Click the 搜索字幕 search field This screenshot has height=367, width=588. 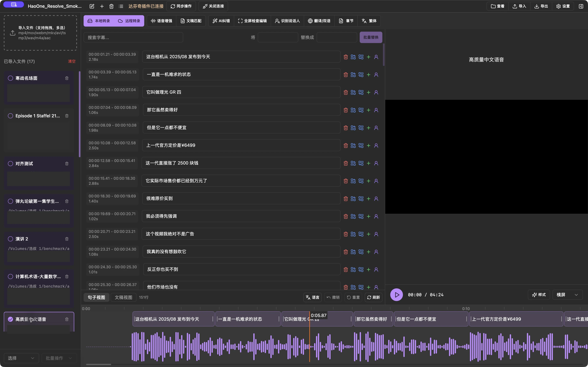133,37
